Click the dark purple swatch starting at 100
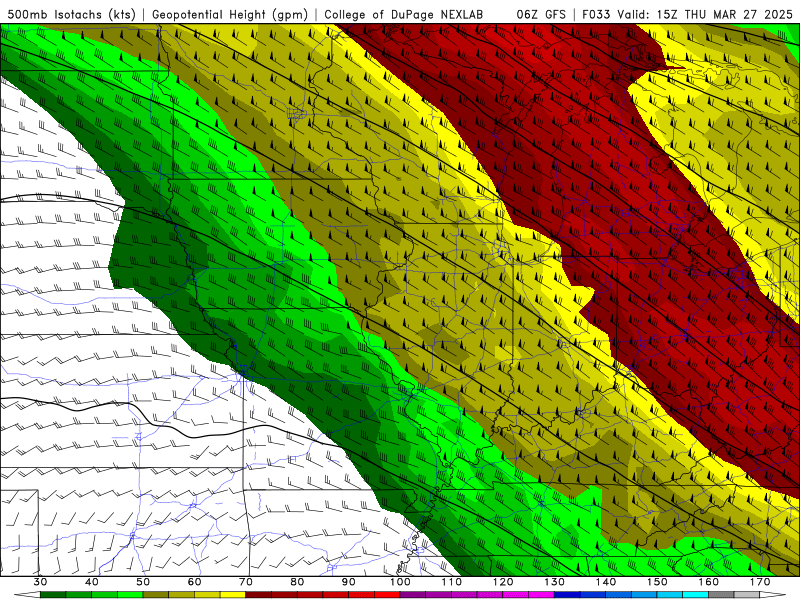Screen dimensions: 800x600 point(413,595)
